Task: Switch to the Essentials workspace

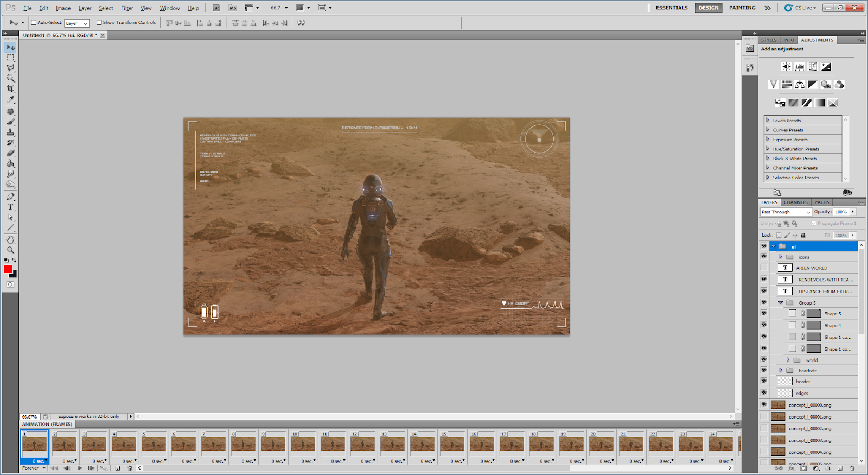Action: point(672,8)
